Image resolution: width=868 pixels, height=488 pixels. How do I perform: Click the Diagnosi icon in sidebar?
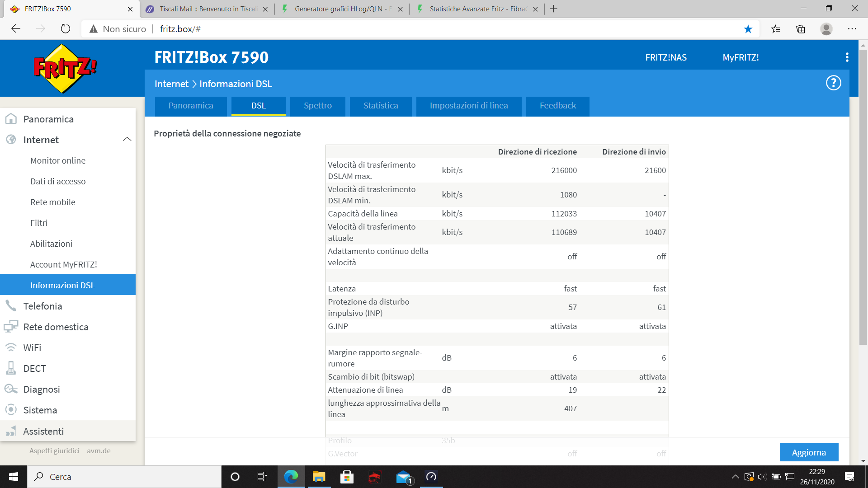click(x=11, y=389)
